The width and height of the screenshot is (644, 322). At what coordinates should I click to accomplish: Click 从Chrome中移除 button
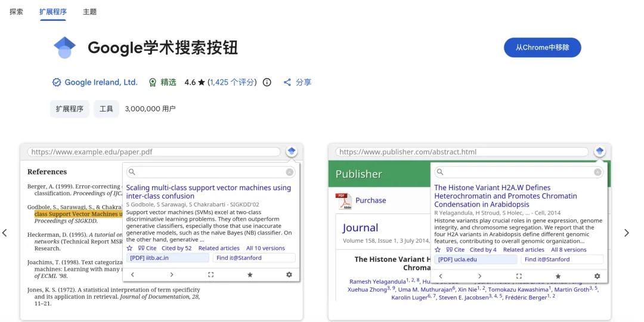(x=542, y=47)
